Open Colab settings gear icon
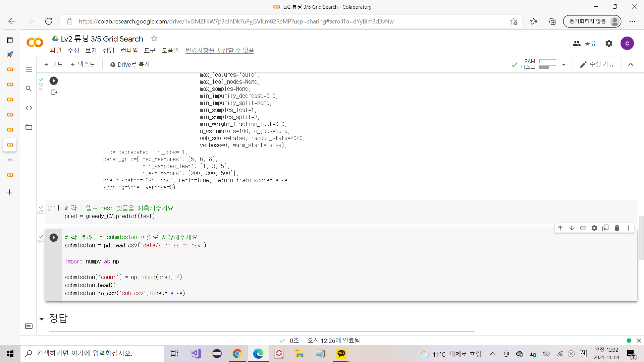The width and height of the screenshot is (644, 362). [609, 43]
